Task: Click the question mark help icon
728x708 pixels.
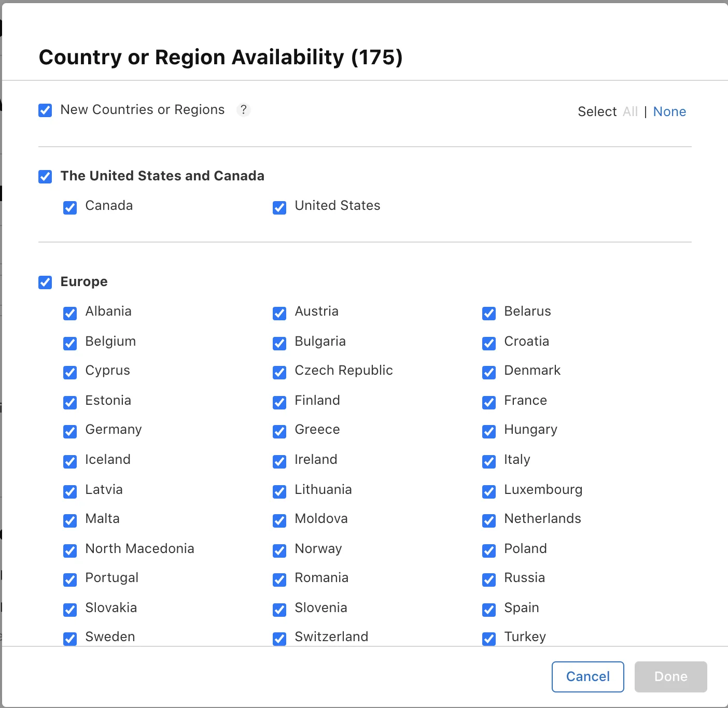Action: click(x=243, y=110)
